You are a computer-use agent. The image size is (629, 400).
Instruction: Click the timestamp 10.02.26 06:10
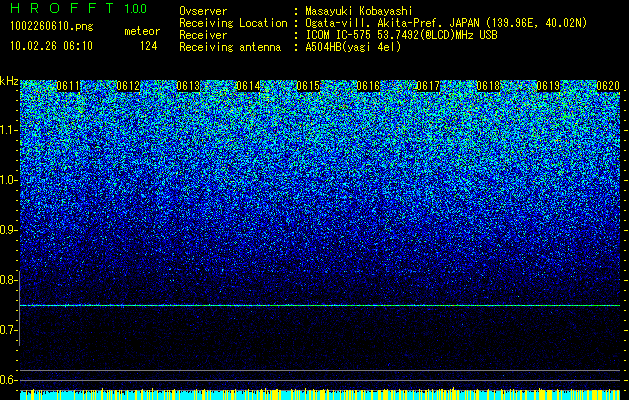pyautogui.click(x=51, y=46)
